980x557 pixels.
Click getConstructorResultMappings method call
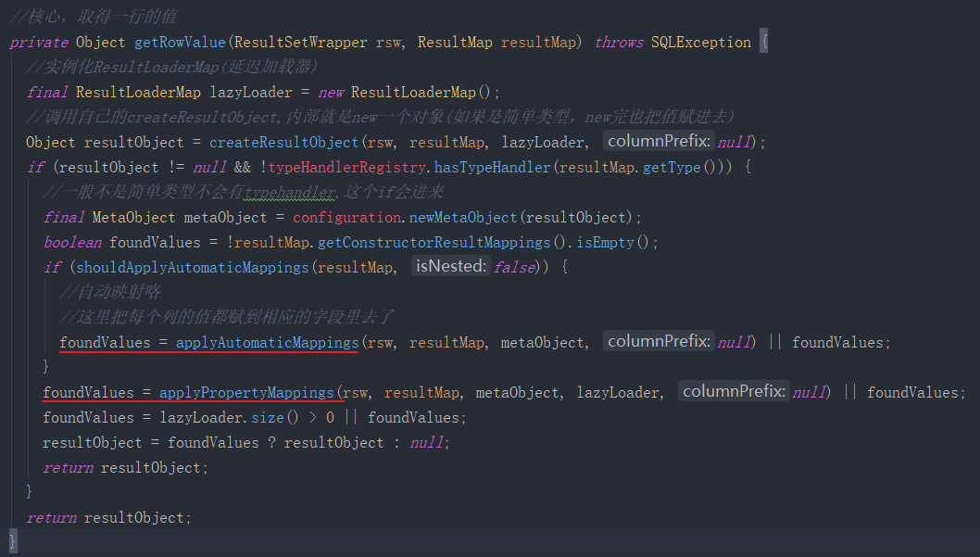[433, 243]
